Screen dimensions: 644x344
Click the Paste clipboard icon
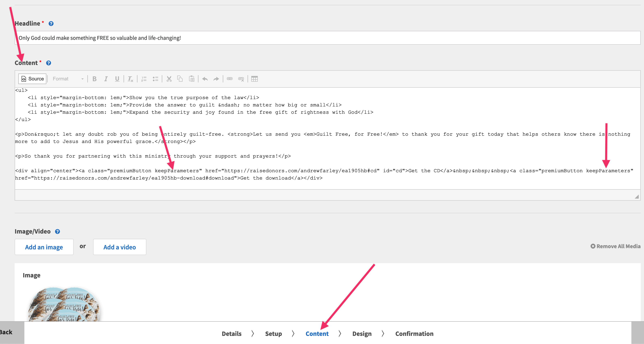(x=191, y=79)
